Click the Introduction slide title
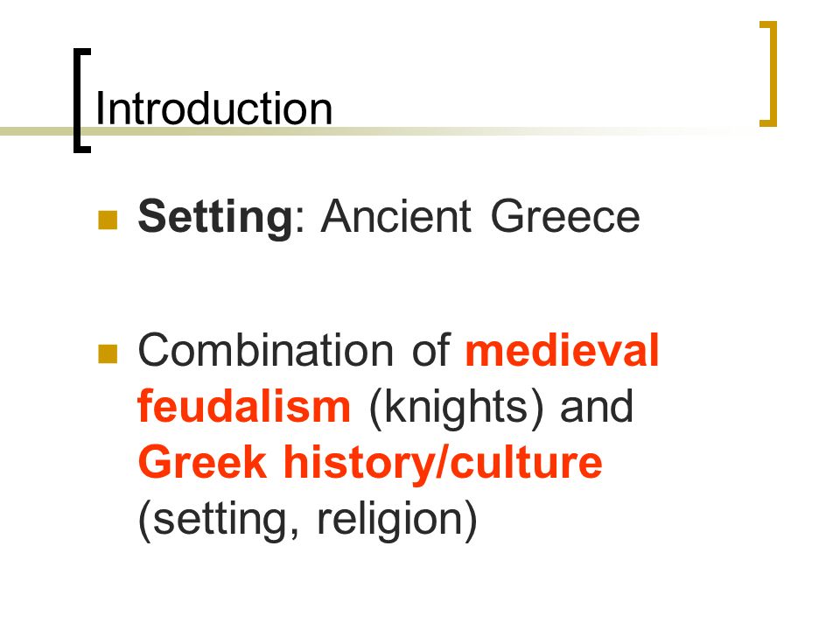 click(x=213, y=108)
